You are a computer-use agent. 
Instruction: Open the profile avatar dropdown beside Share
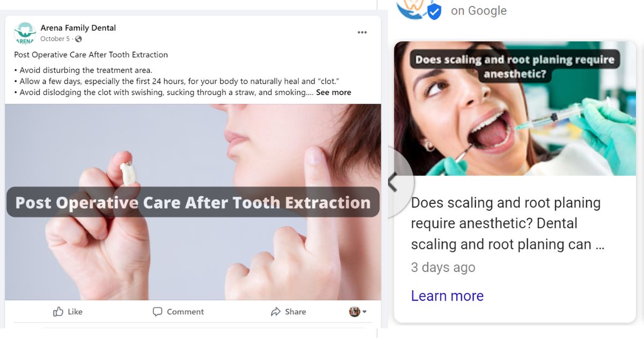(357, 312)
